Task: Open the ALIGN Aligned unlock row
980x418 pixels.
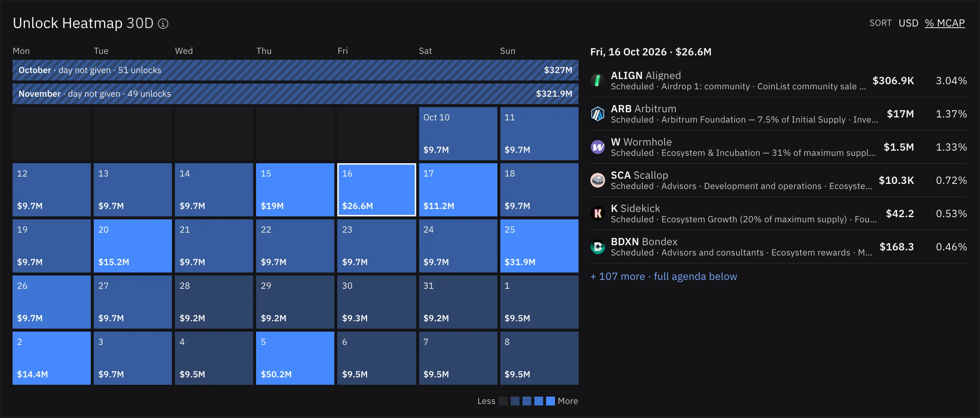Action: point(779,80)
